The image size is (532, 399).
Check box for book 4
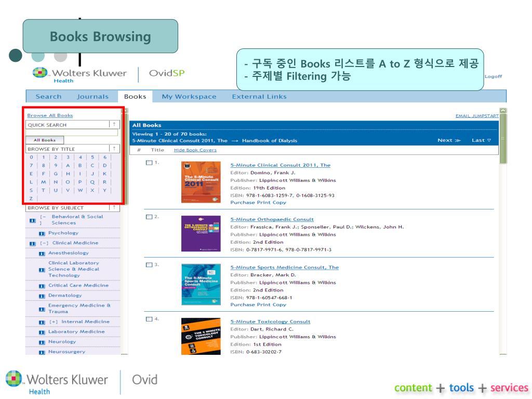[x=149, y=319]
